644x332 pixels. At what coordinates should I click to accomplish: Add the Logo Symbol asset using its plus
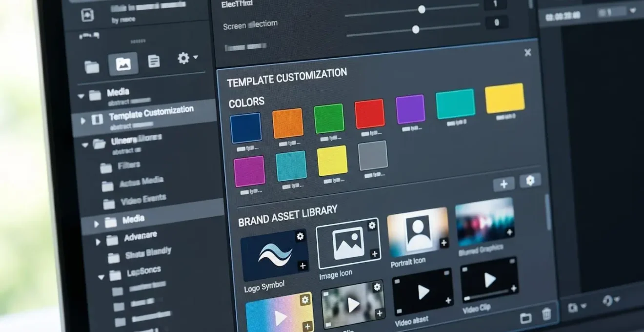(302, 266)
